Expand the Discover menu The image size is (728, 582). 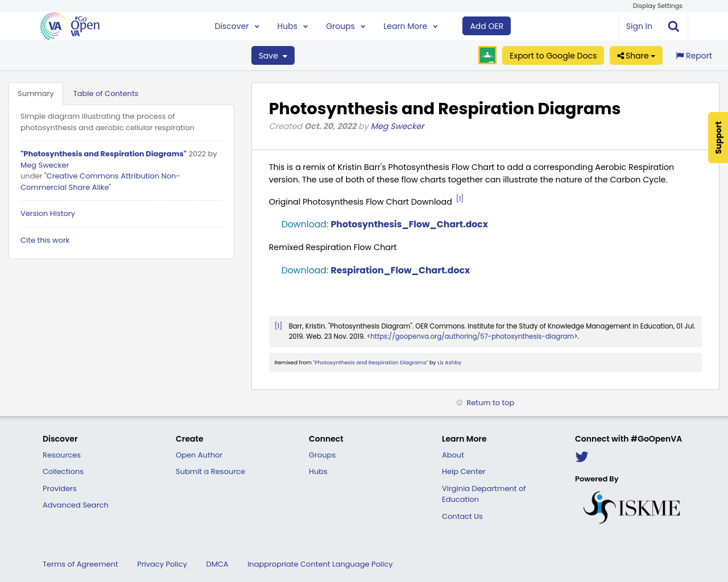tap(237, 26)
